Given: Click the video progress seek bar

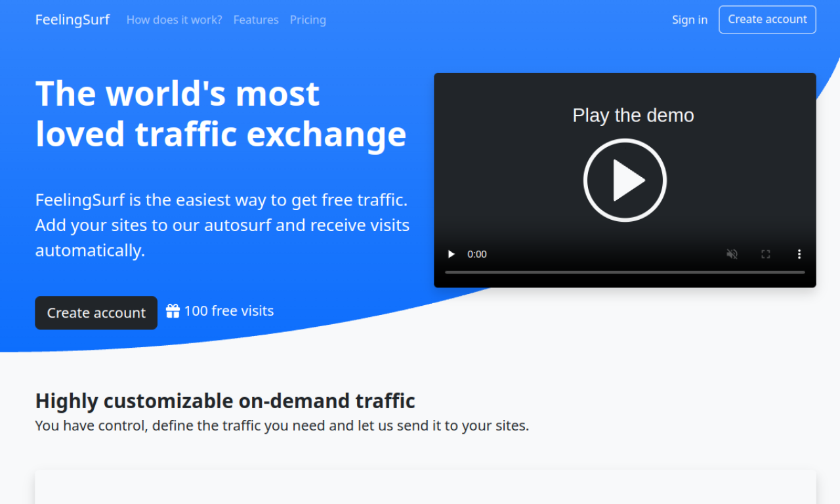Looking at the screenshot, I should 625,272.
